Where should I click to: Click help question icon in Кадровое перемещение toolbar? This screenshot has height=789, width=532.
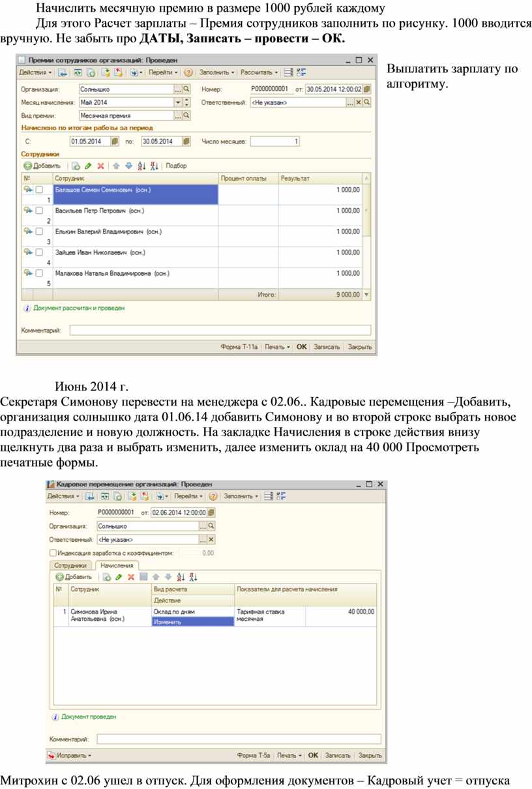(213, 496)
